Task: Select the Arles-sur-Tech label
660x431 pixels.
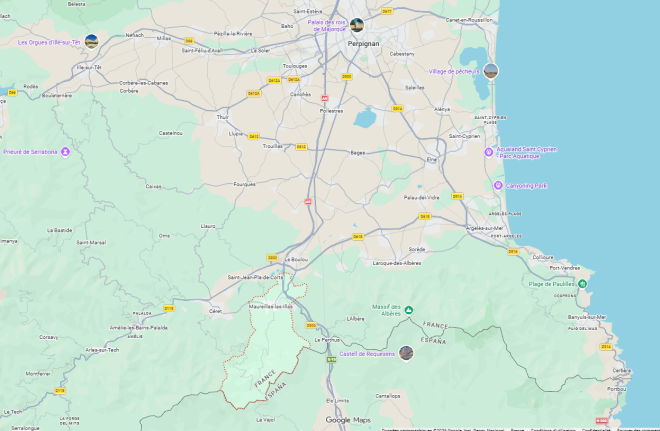Action: click(102, 350)
